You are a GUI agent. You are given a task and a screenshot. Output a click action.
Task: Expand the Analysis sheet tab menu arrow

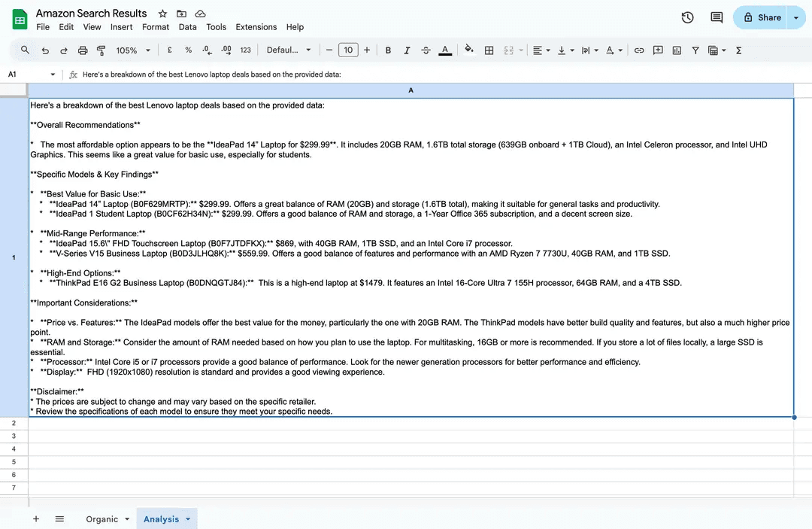187,519
